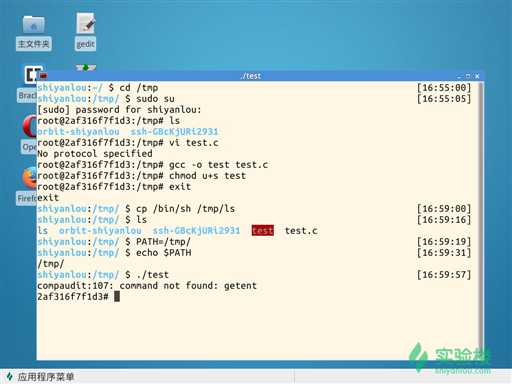The image size is (512, 384).
Task: Click 'command not found: getent' message
Action: [188, 286]
